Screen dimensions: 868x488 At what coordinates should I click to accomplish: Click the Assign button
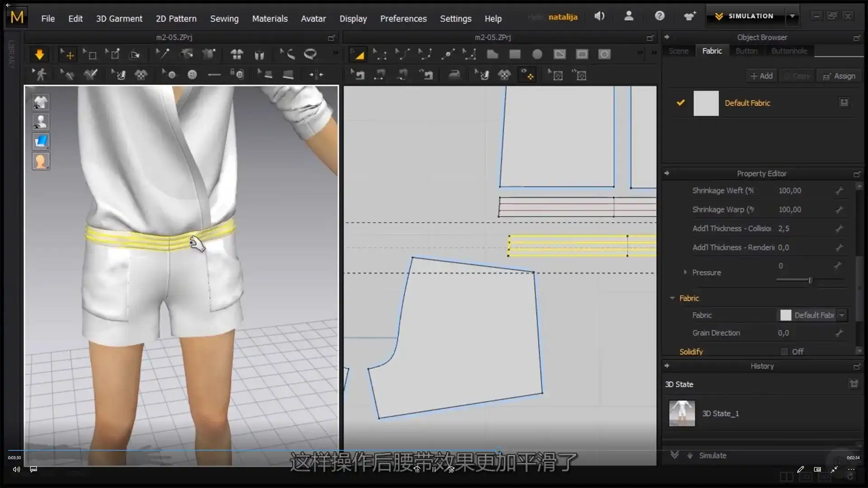point(839,76)
